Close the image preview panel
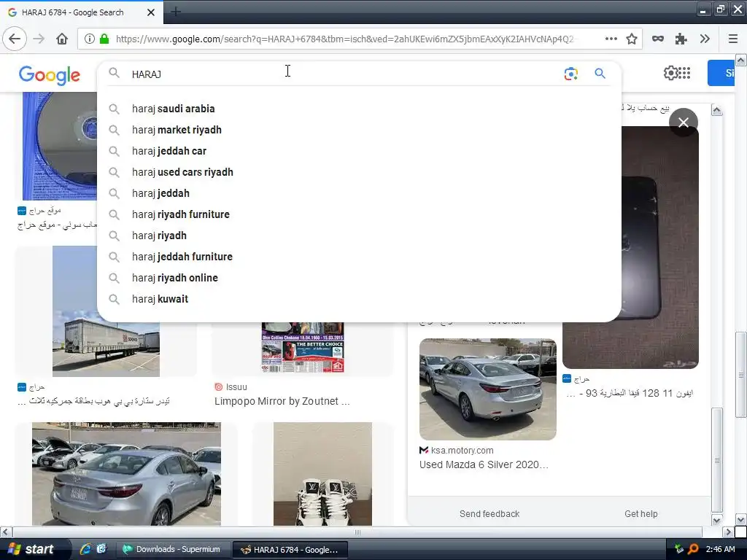The width and height of the screenshot is (747, 560). click(x=683, y=122)
